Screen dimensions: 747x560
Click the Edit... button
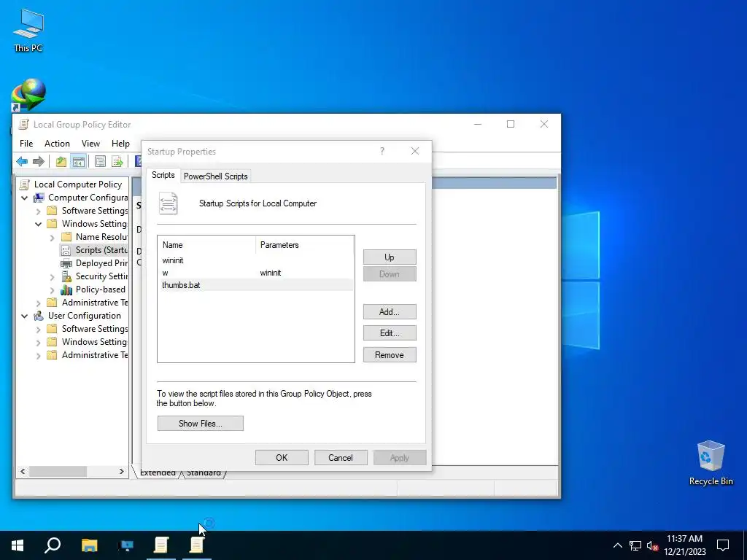[390, 332]
